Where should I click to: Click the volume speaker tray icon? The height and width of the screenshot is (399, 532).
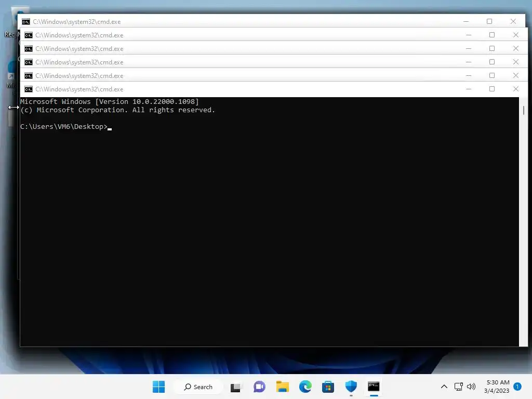471,387
